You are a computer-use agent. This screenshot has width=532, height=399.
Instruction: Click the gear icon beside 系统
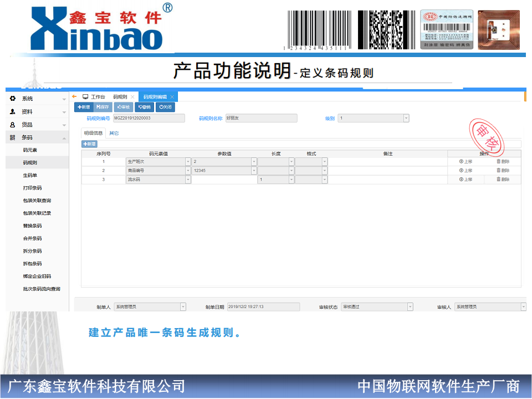pos(13,99)
